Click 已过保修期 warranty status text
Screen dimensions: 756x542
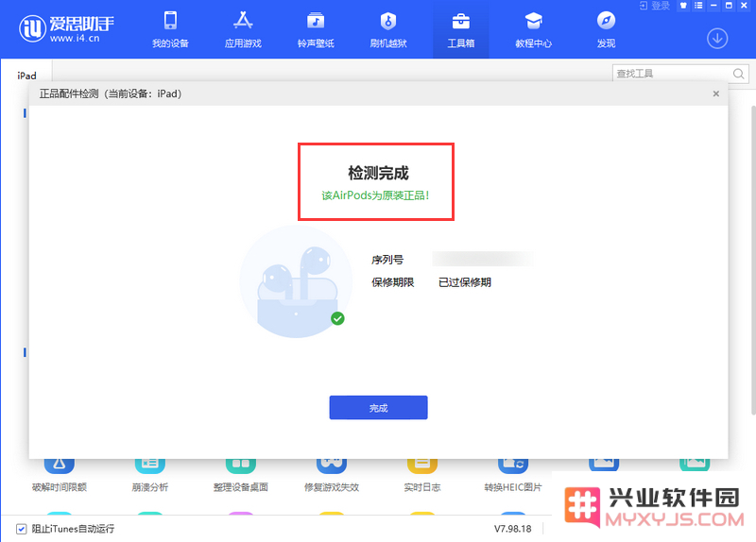pos(465,282)
